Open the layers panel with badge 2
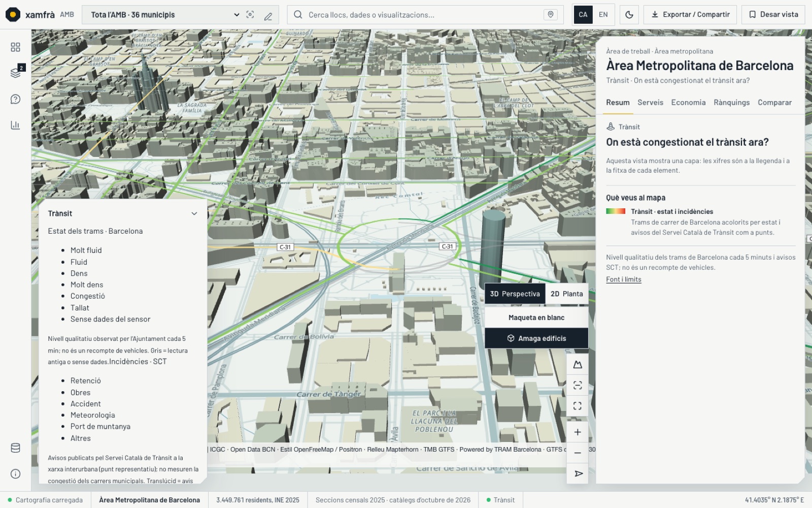This screenshot has height=508, width=812. pos(15,73)
